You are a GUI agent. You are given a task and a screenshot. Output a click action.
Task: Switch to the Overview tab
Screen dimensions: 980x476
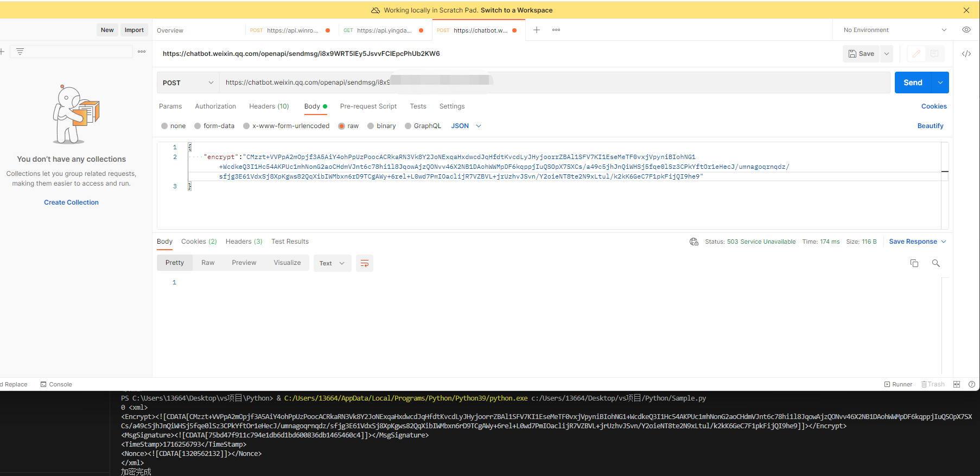pos(170,30)
